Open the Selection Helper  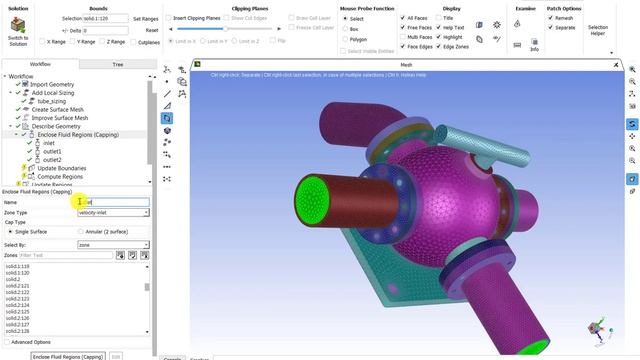point(598,30)
